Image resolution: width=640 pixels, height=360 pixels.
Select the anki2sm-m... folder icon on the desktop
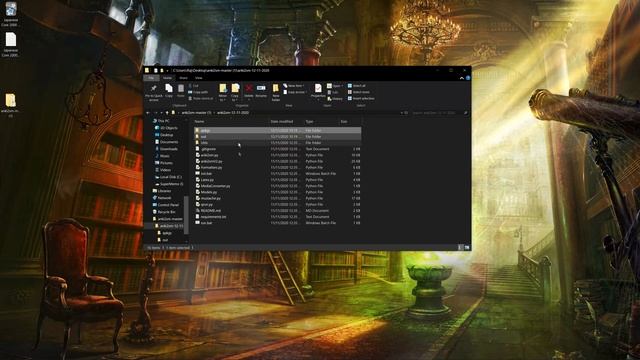(10, 105)
